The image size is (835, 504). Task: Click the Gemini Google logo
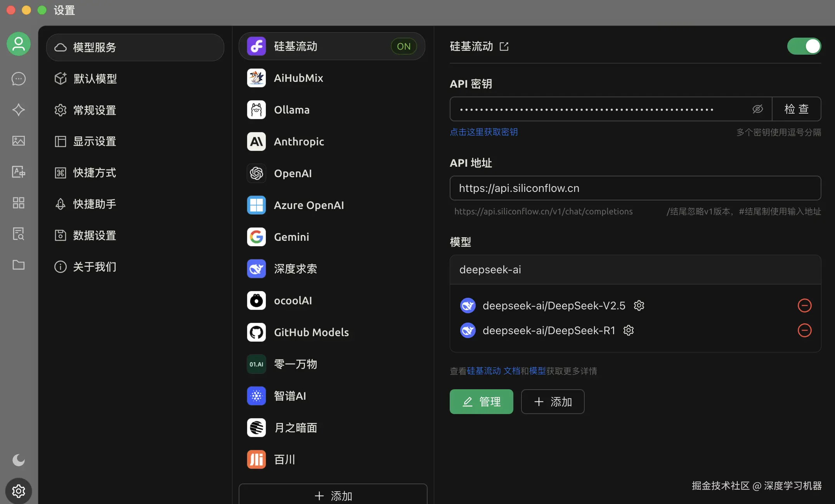(x=256, y=237)
